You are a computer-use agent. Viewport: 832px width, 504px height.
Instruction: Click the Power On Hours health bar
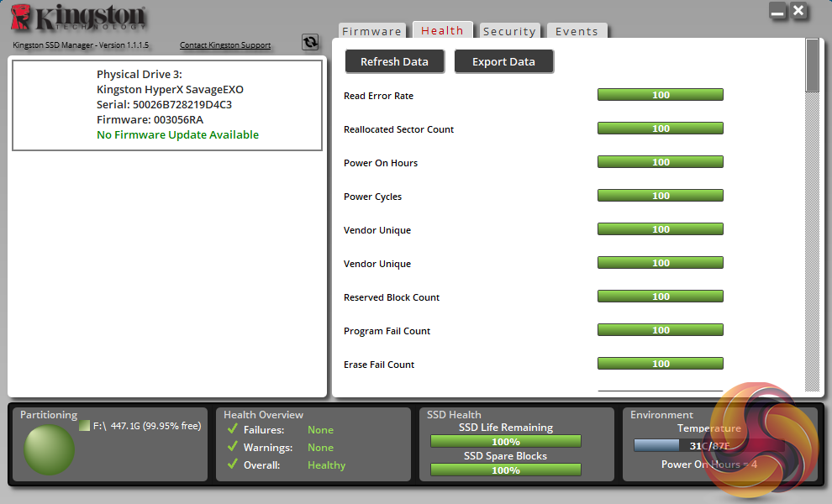660,162
